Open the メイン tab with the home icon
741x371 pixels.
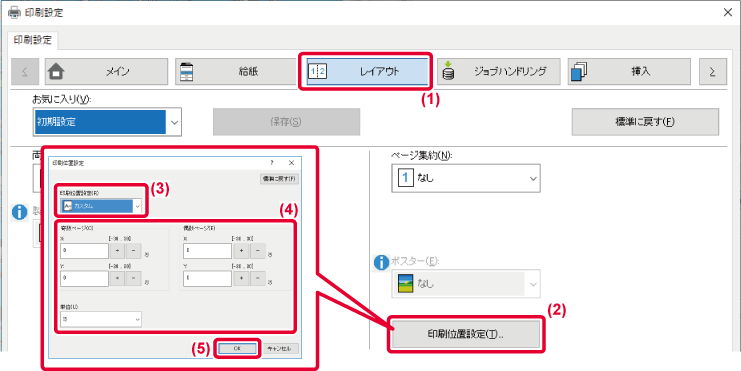[x=106, y=71]
